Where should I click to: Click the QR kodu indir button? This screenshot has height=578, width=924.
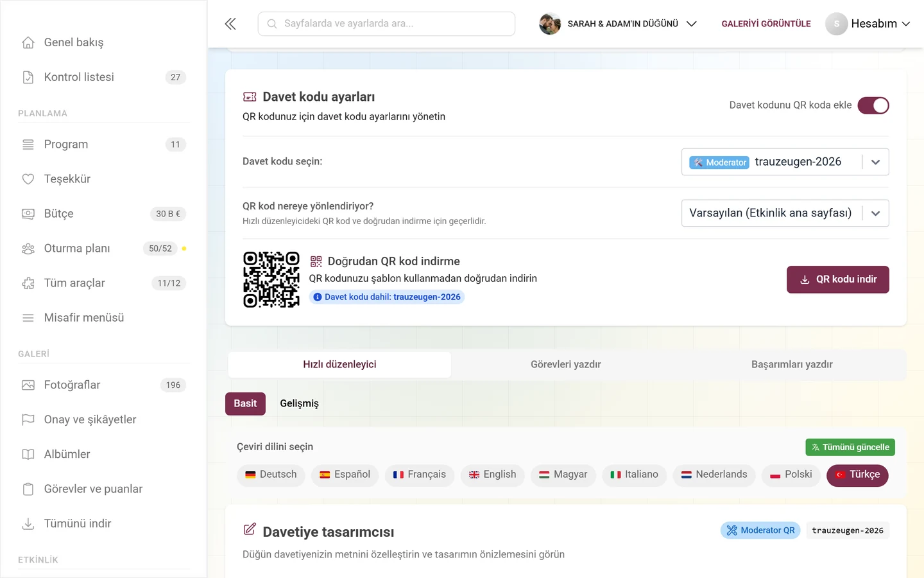pos(838,279)
